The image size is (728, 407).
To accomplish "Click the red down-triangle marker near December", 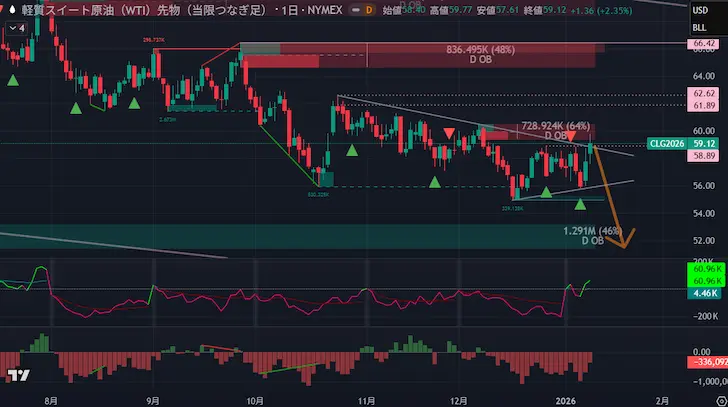I will click(x=449, y=134).
